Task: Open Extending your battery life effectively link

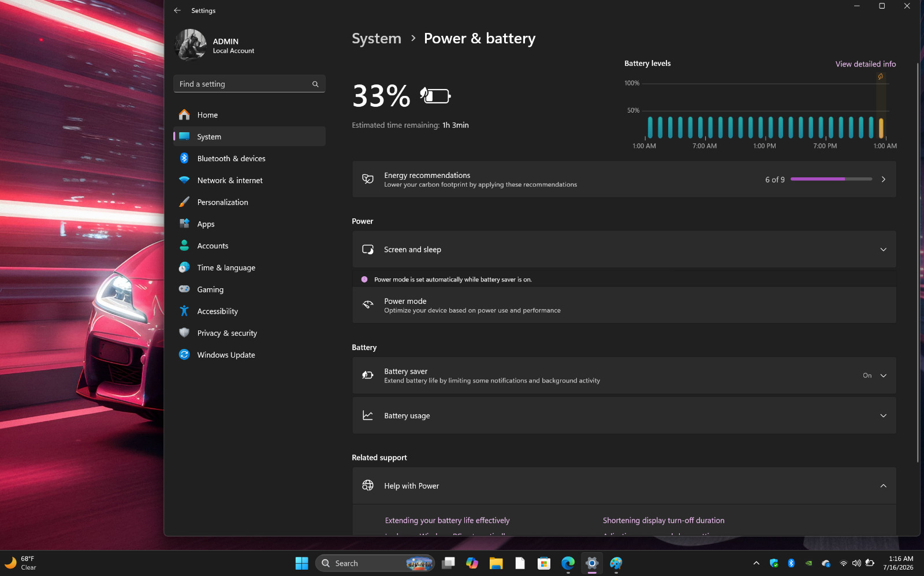Action: click(x=447, y=521)
